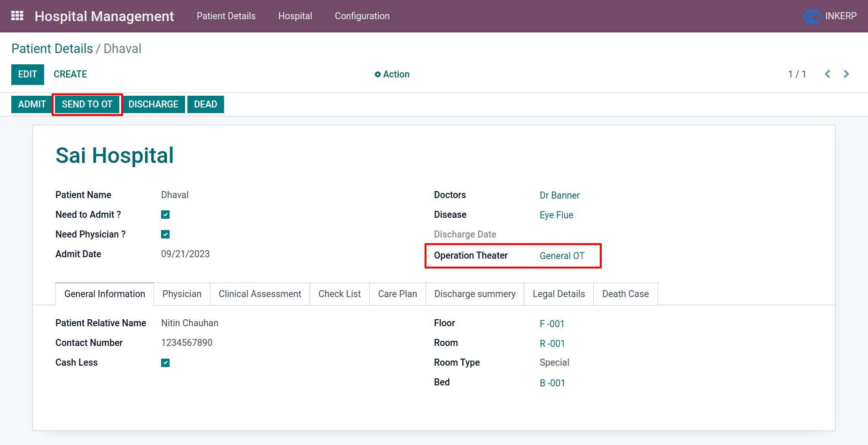Open the Dr Banner doctor link
Image resolution: width=868 pixels, height=445 pixels.
coord(559,195)
